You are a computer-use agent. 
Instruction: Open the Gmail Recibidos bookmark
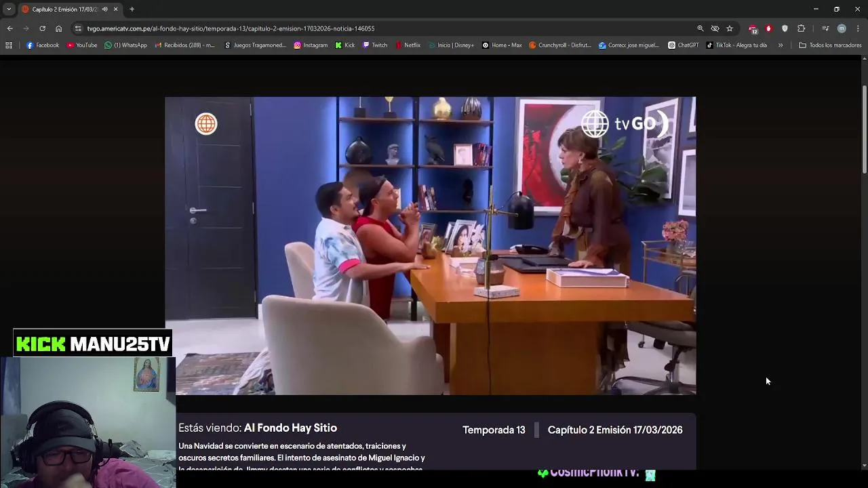[x=184, y=45]
